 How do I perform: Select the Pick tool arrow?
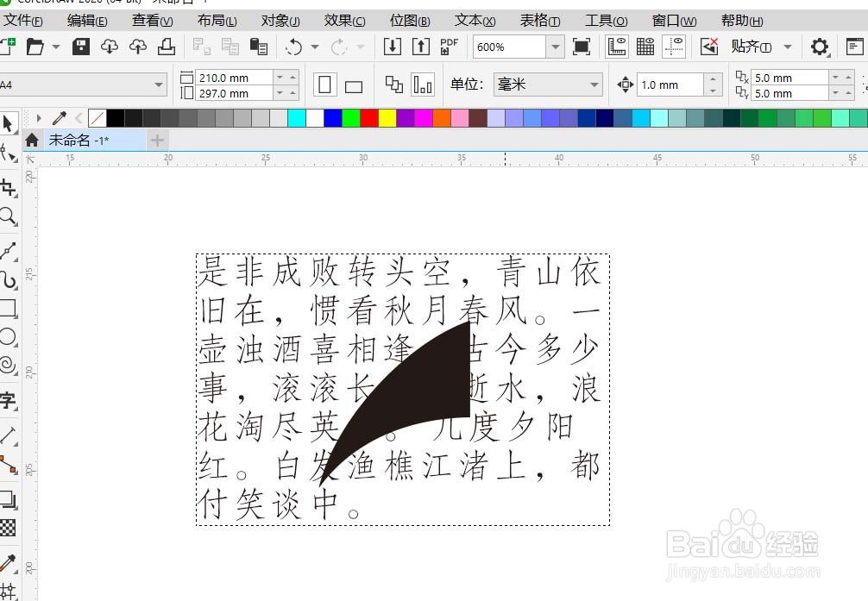[x=9, y=123]
